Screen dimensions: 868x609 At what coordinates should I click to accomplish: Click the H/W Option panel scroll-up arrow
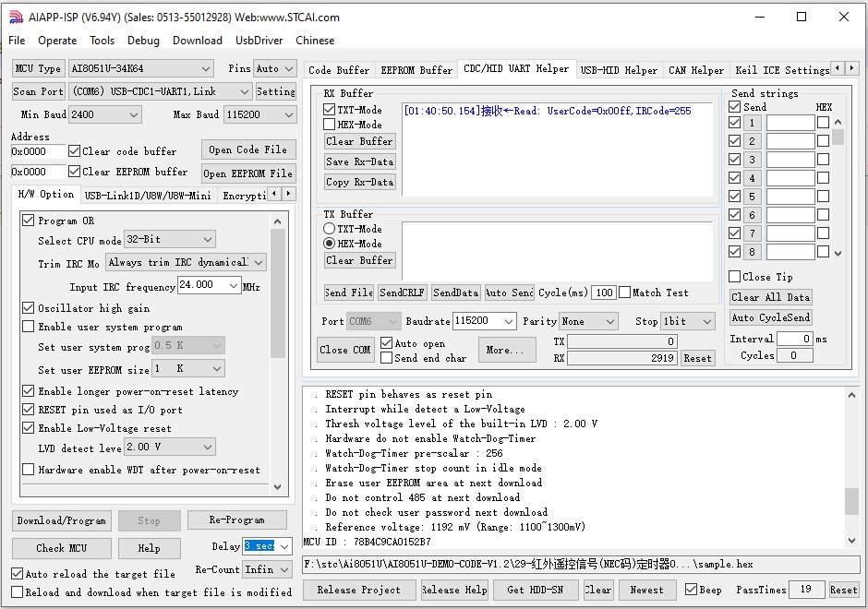tap(277, 221)
